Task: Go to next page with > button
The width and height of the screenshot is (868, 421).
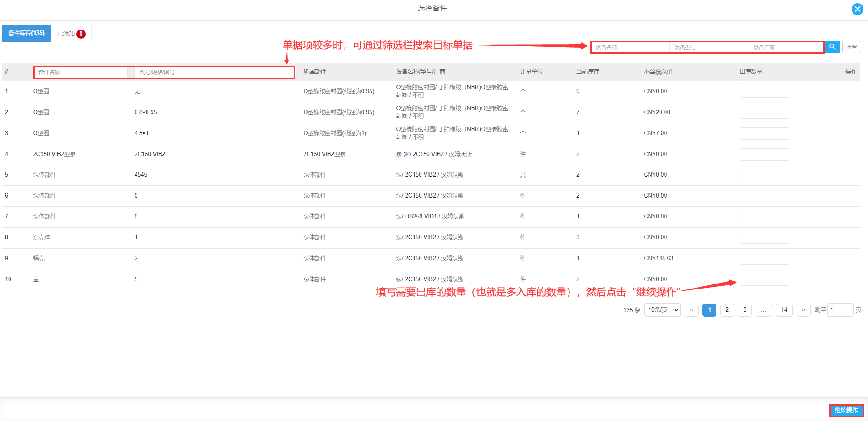Action: (x=803, y=310)
